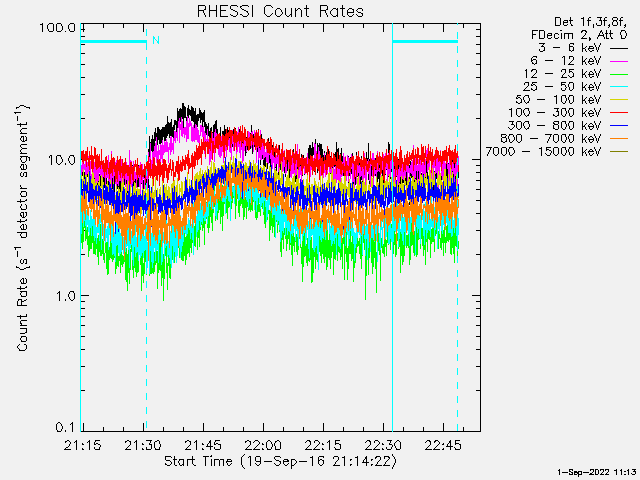Click the x-axis time label '21:45'

coord(203,445)
